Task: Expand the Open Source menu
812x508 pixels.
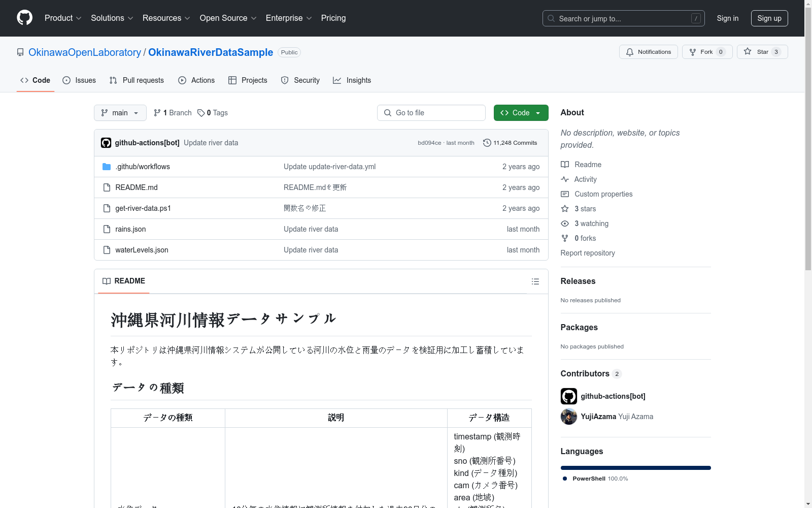Action: [228, 18]
